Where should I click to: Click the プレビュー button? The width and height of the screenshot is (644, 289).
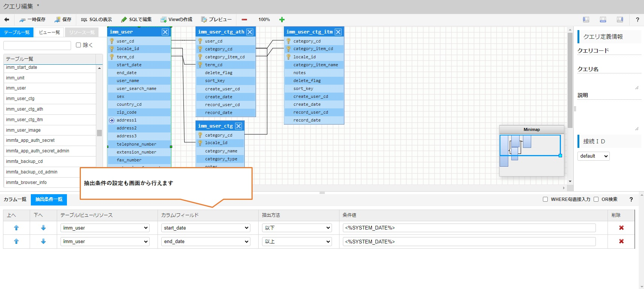click(x=217, y=20)
